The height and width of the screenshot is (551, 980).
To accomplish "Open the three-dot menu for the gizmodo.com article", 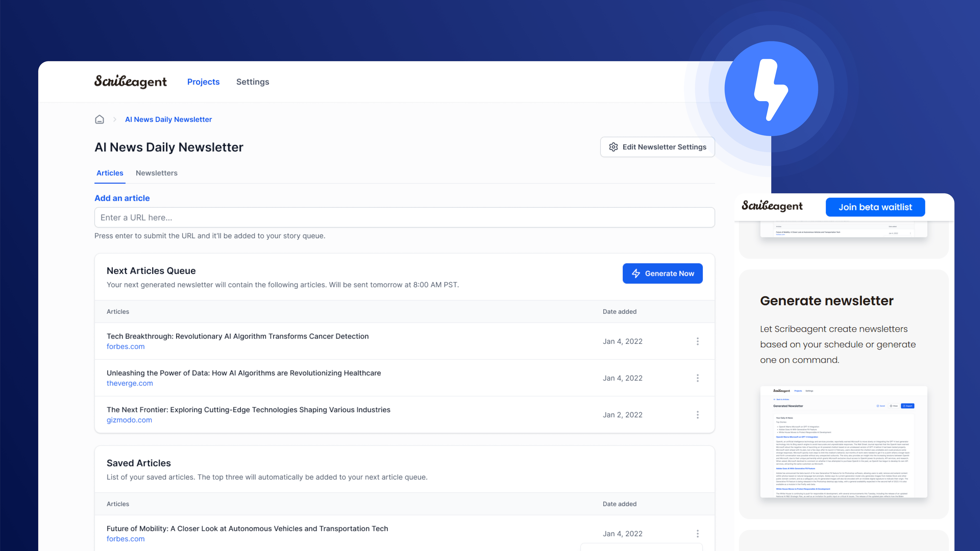I will 698,415.
